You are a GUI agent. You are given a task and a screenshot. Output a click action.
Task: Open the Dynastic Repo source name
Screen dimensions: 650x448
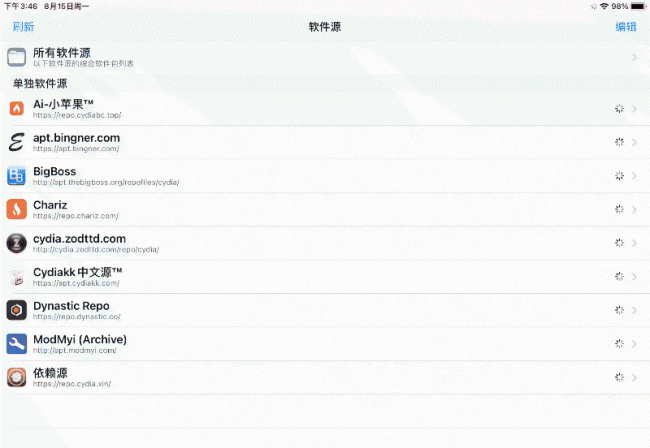71,306
